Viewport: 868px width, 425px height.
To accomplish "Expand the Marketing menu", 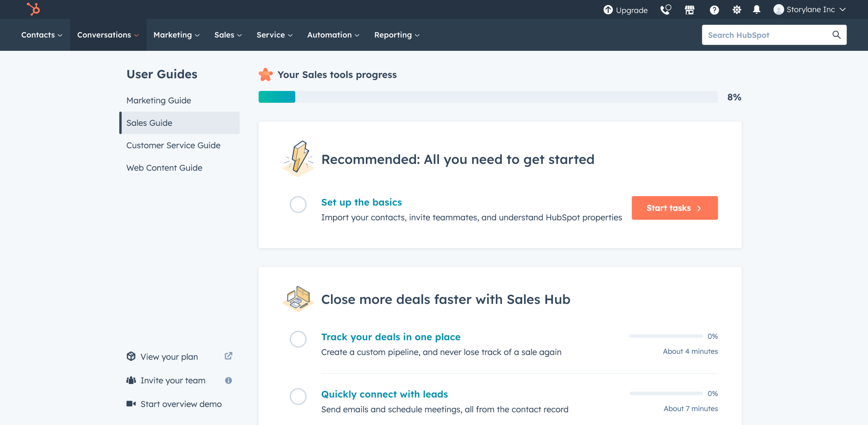I will click(176, 35).
